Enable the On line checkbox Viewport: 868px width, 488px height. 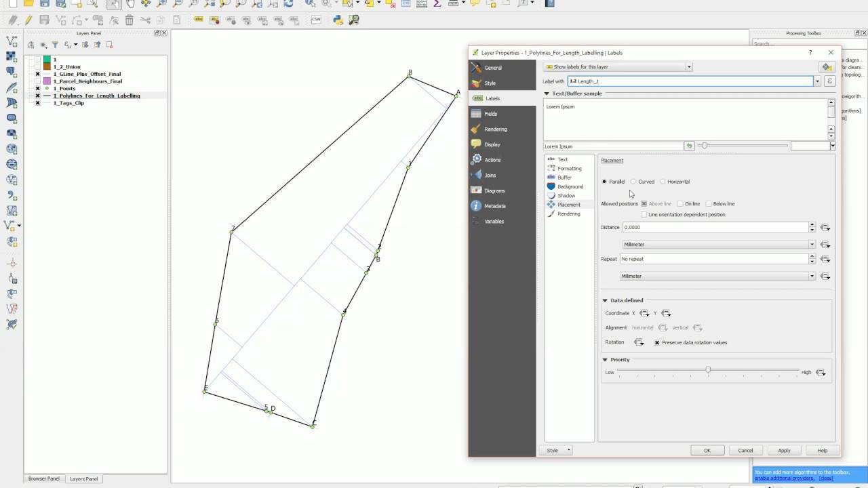[680, 203]
